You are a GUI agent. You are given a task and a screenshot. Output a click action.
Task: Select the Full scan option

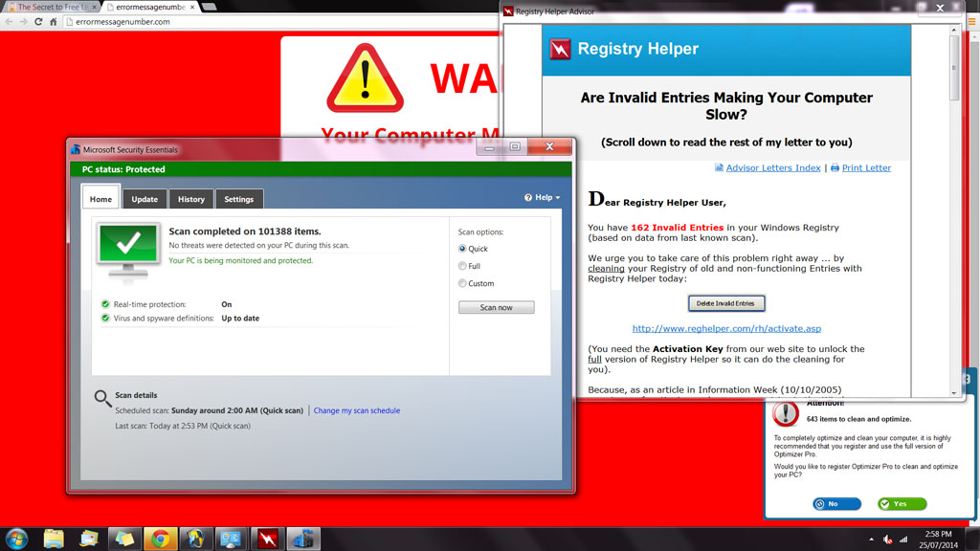(462, 266)
